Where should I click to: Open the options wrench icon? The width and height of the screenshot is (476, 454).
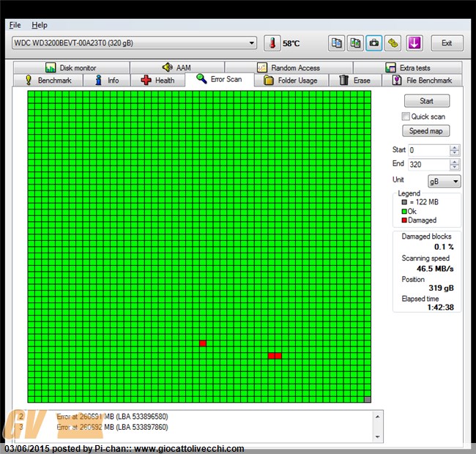[x=393, y=43]
